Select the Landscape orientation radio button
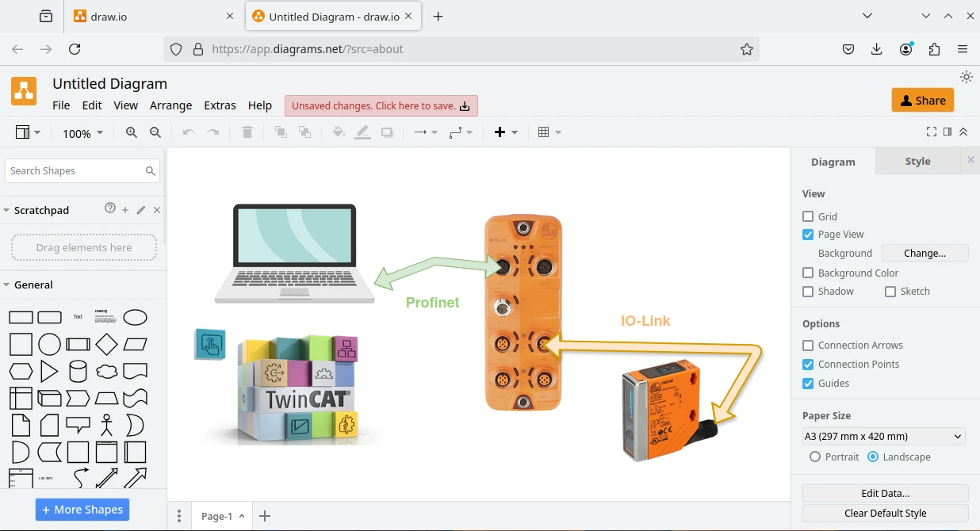980x531 pixels. [x=873, y=457]
